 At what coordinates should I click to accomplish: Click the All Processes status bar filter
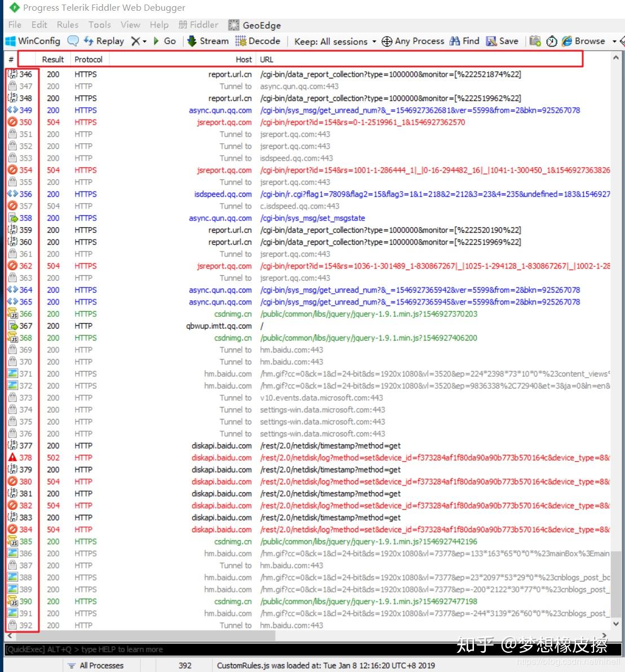[96, 666]
